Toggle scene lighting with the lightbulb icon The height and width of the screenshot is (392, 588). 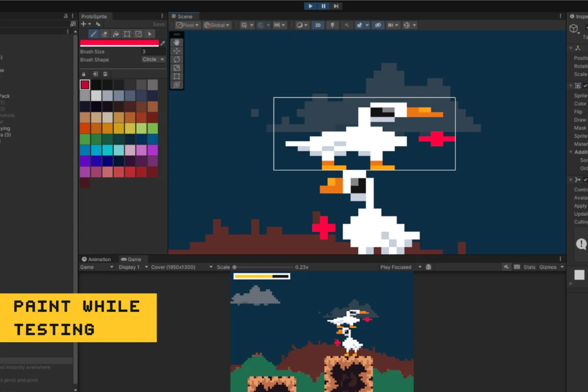pyautogui.click(x=332, y=25)
